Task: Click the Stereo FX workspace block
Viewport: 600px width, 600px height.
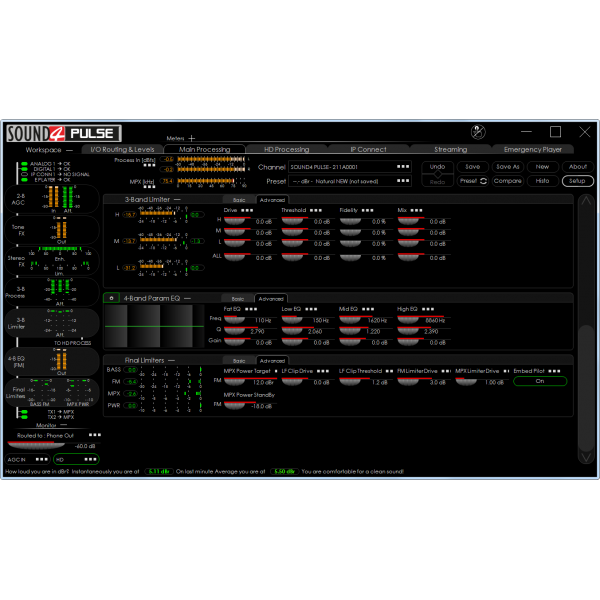Action: (52, 261)
